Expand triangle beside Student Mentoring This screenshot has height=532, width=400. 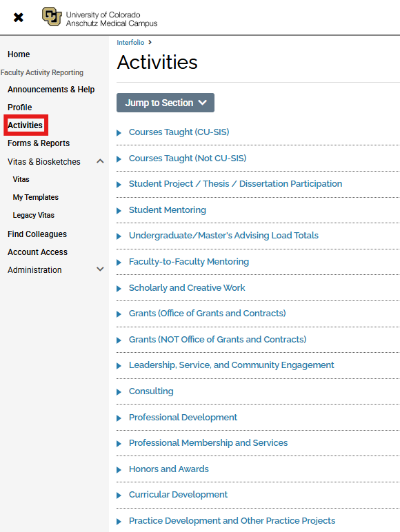[119, 211]
